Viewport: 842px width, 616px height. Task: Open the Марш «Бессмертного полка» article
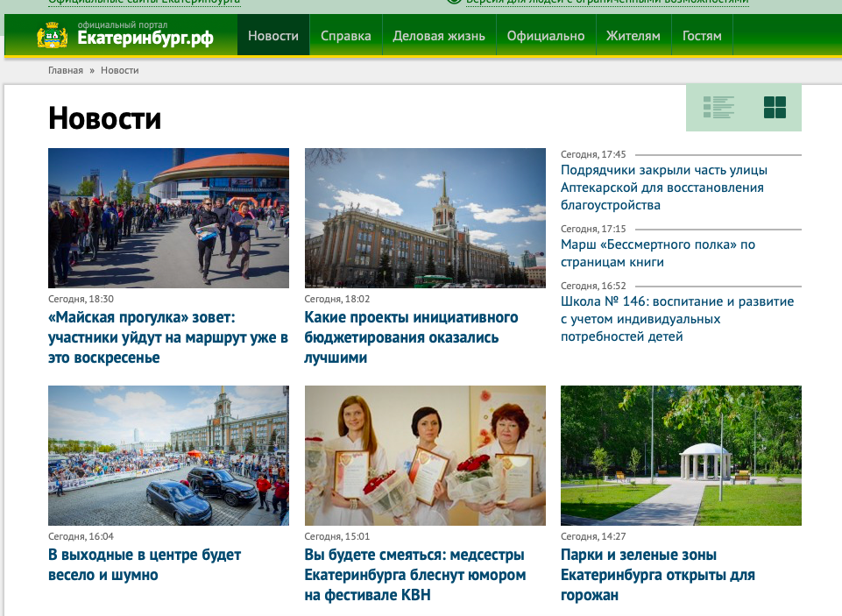657,253
